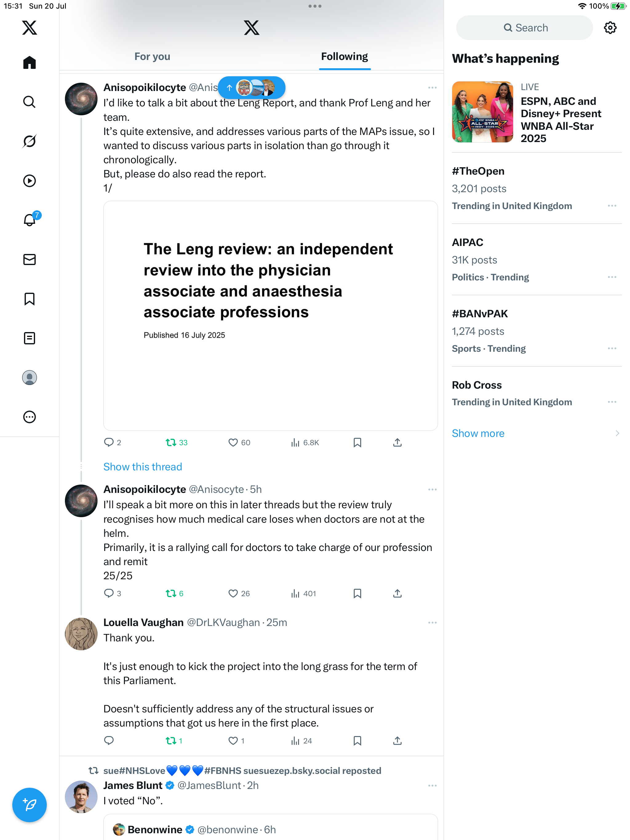Viewport: 630px width, 840px height.
Task: Bookmark the 25/25 thread post
Action: 357,593
